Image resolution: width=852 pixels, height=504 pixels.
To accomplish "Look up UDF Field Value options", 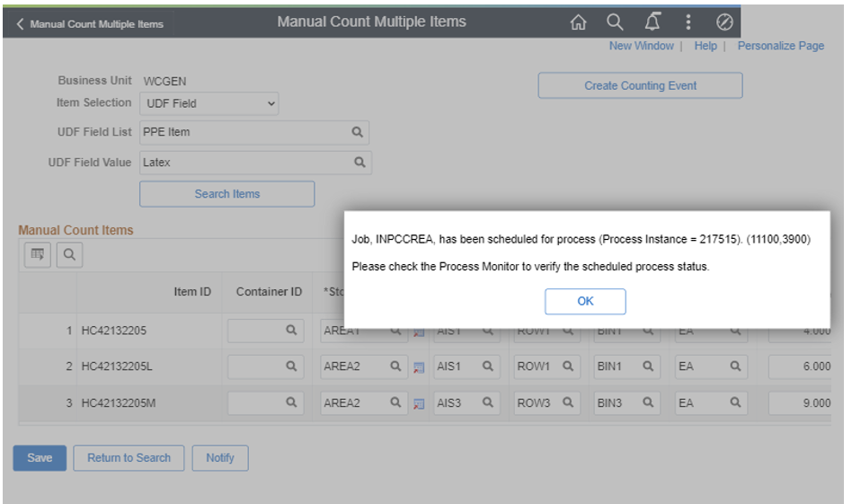I will coord(359,163).
